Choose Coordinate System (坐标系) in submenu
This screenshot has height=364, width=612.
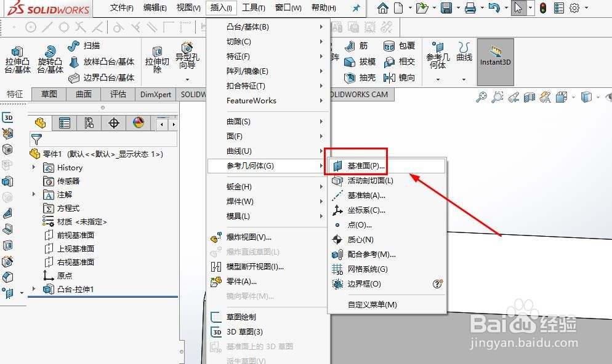(387, 210)
